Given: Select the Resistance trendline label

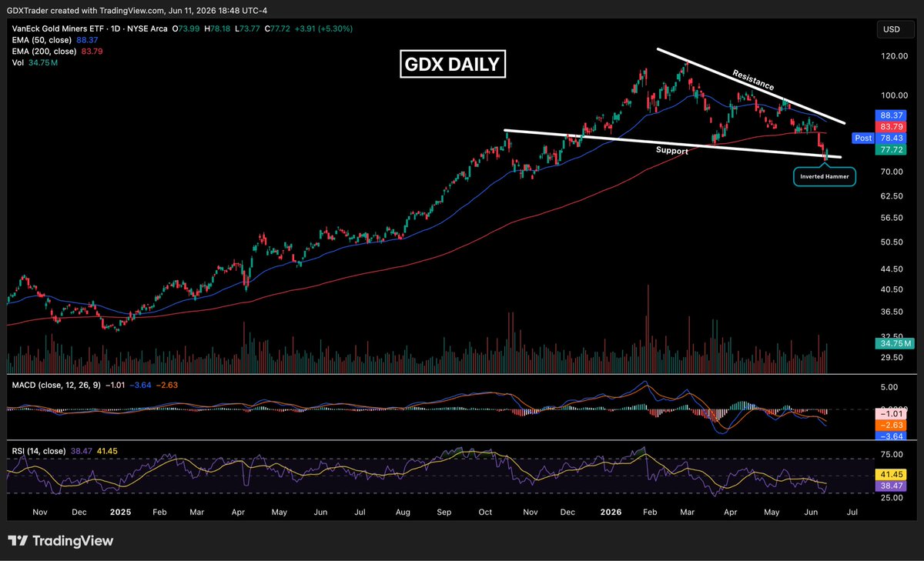Looking at the screenshot, I should (x=753, y=82).
